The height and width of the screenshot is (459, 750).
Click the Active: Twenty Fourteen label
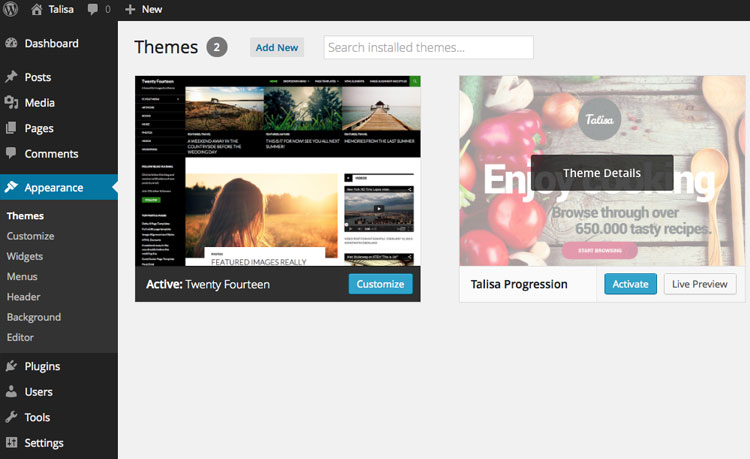208,284
